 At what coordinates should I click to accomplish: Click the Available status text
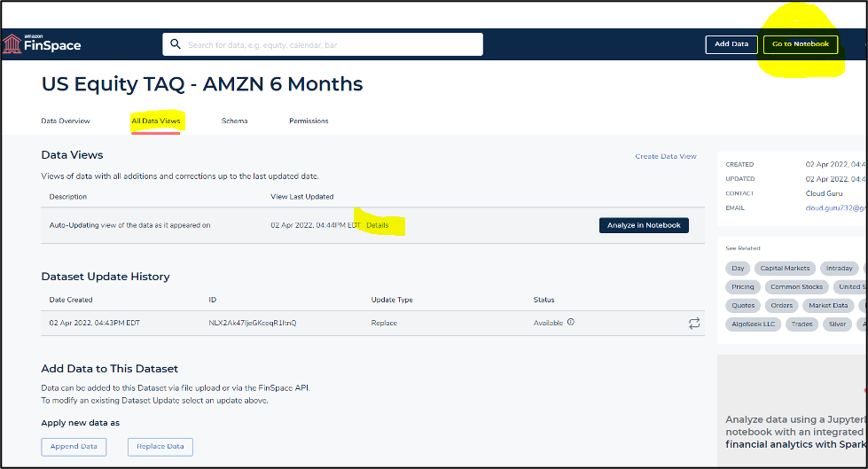tap(548, 323)
